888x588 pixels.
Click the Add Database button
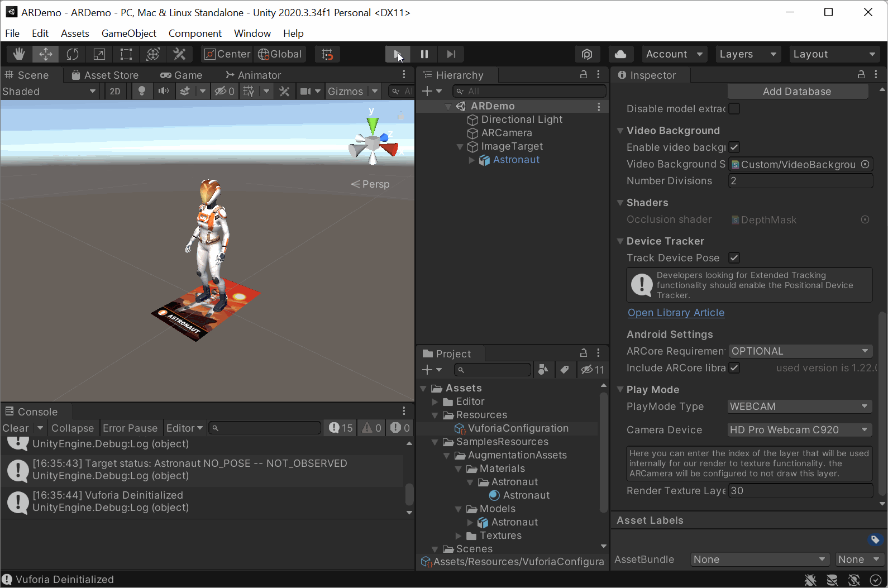(797, 92)
